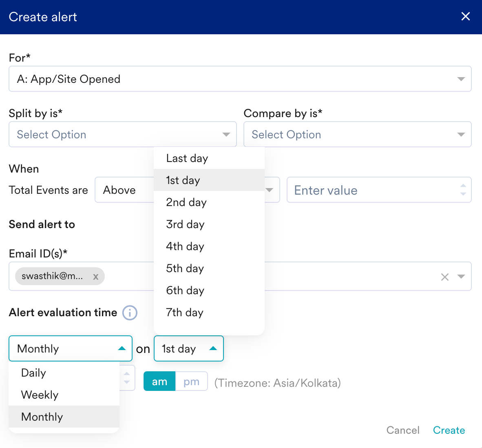
Task: Choose 2nd day option
Action: [209, 202]
